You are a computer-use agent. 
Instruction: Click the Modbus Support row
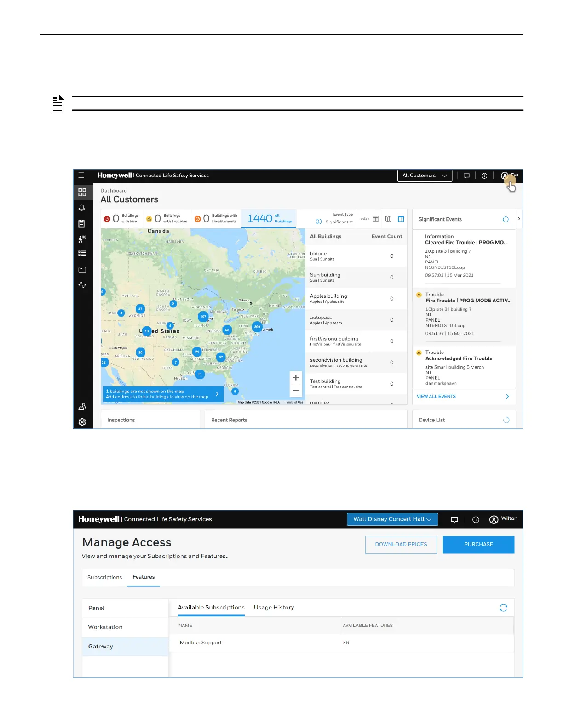pos(341,643)
